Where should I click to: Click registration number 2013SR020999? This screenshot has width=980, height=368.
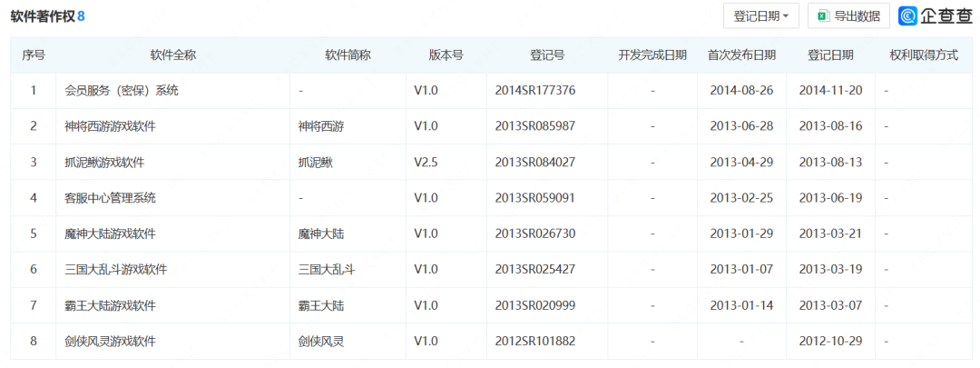pyautogui.click(x=535, y=306)
